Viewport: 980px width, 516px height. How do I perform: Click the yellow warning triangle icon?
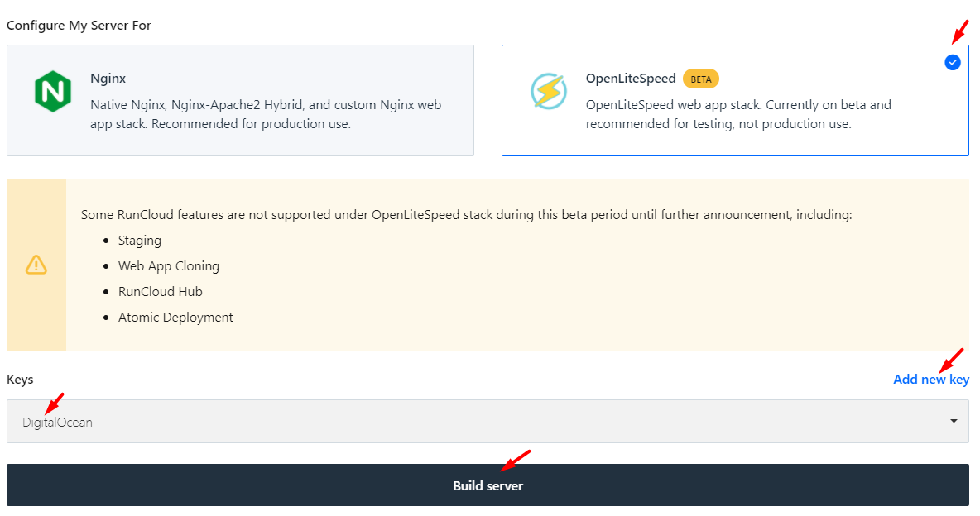pos(36,265)
